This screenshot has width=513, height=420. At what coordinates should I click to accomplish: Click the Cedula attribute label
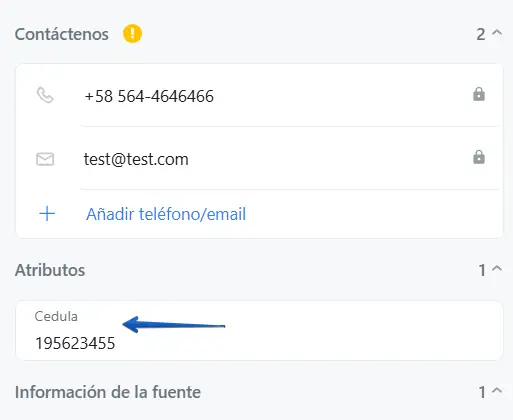56,316
